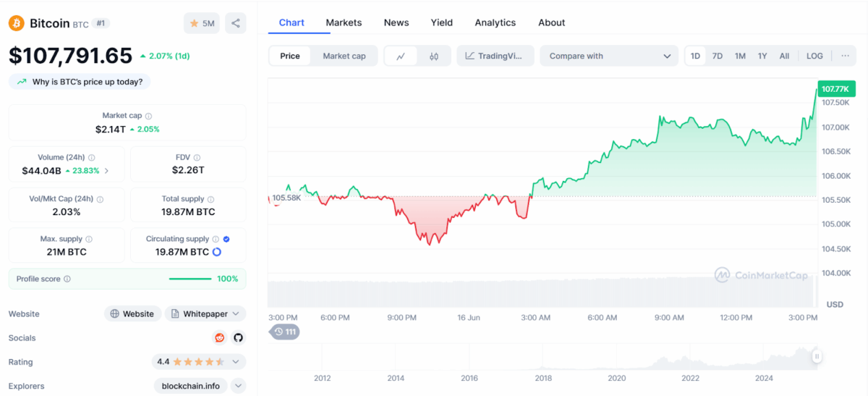
Task: Set chart range to 1M
Action: coord(740,56)
